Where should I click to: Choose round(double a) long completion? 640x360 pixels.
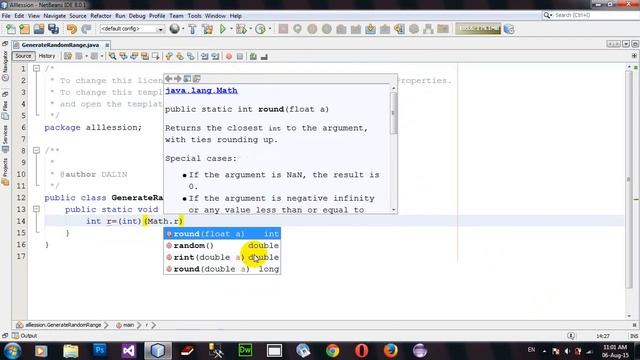(222, 269)
